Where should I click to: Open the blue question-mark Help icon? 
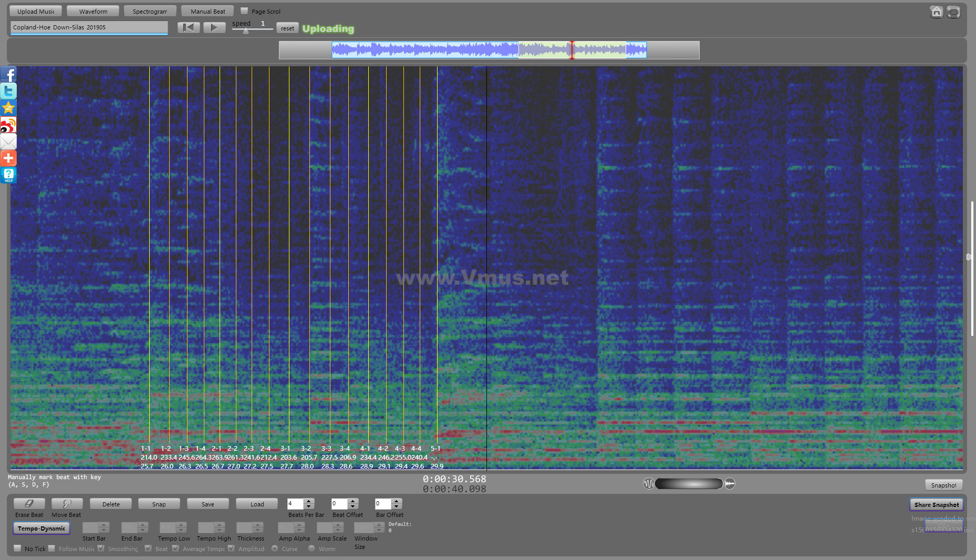(x=8, y=175)
